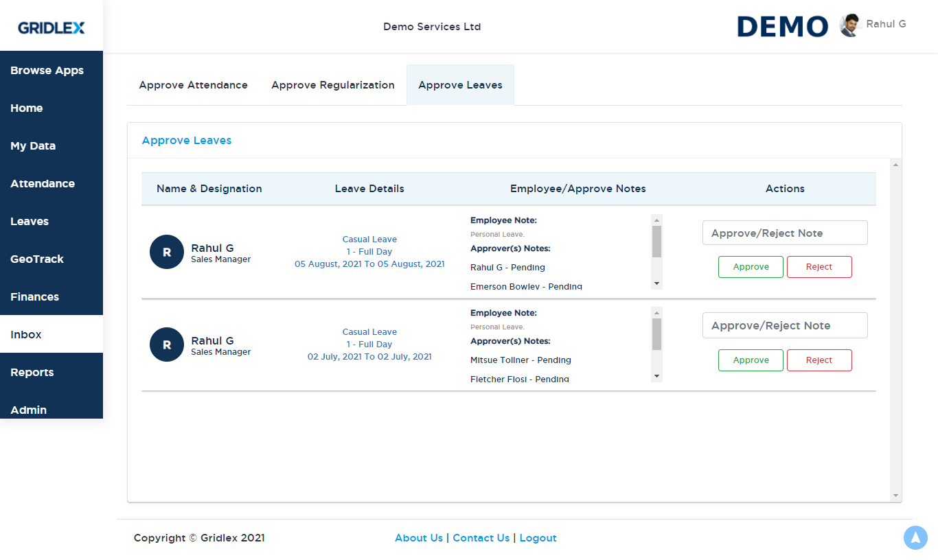Screen dimensions: 938x560
Task: Click the DEMO logo in header
Action: pos(783,27)
